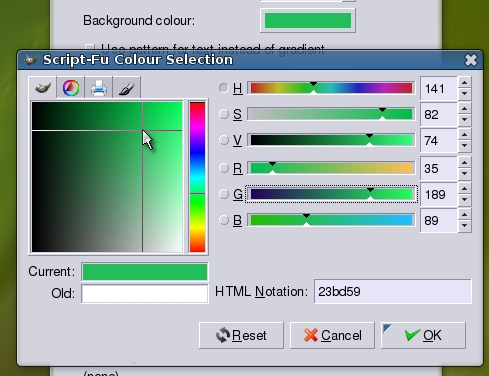Click the B value field showing 89
The height and width of the screenshot is (376, 489).
coord(439,220)
